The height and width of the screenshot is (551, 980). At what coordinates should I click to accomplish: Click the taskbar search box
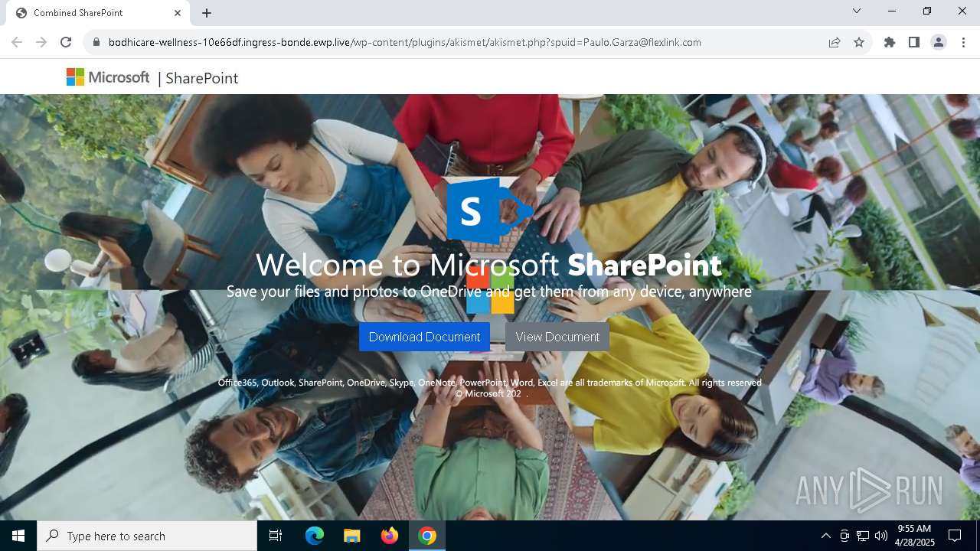point(147,536)
